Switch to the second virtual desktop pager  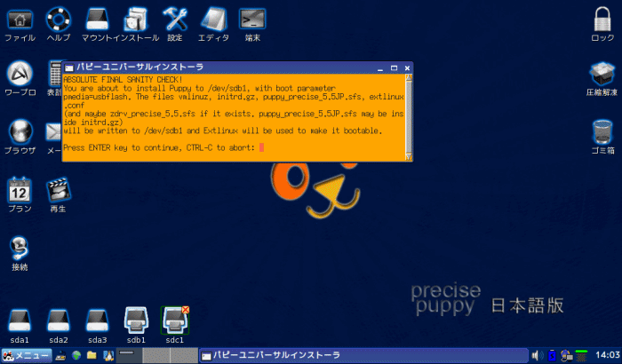tap(156, 356)
